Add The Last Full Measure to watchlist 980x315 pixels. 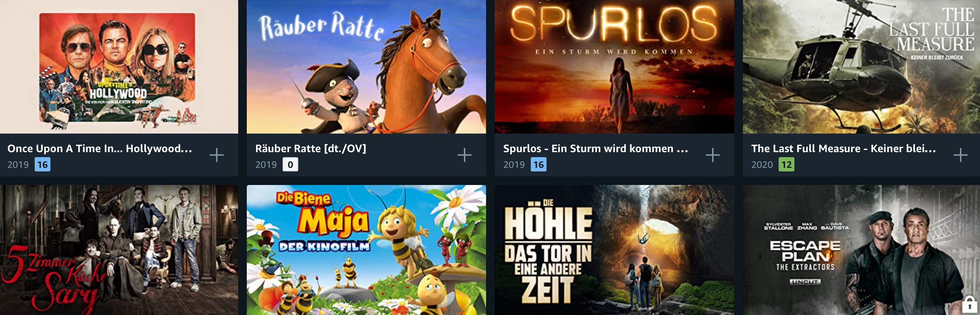coord(961,155)
